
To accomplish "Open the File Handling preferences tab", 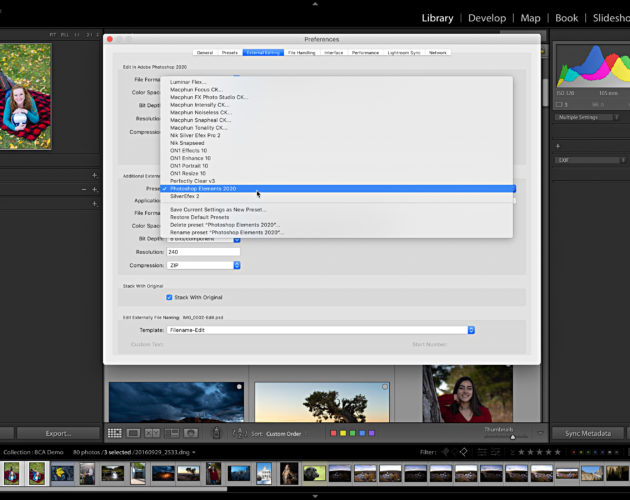I will 301,53.
